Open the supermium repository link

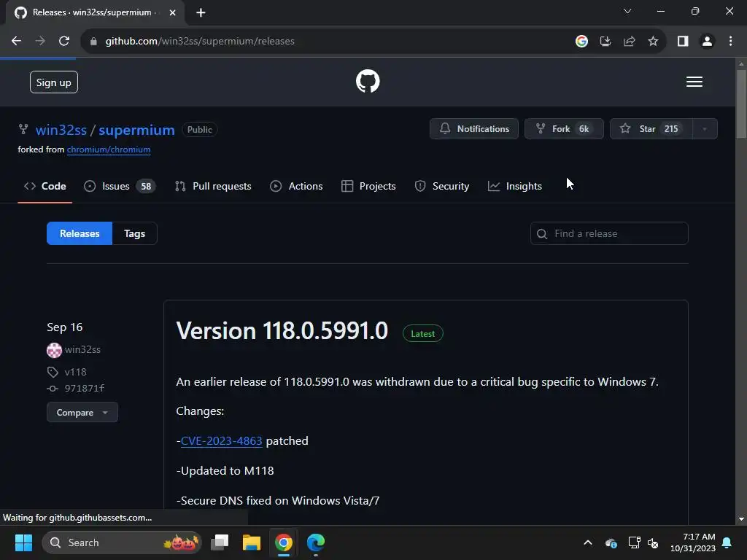136,130
